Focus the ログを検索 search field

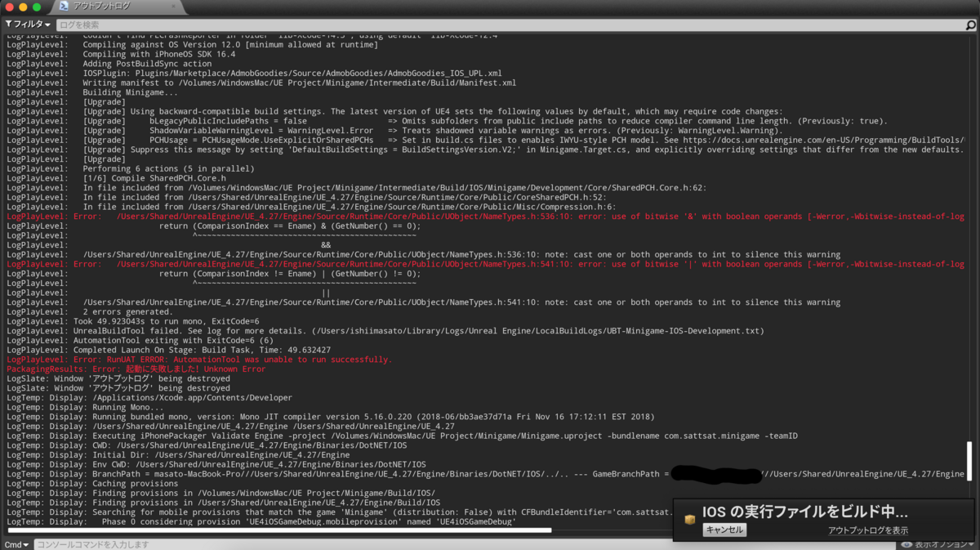(x=510, y=25)
